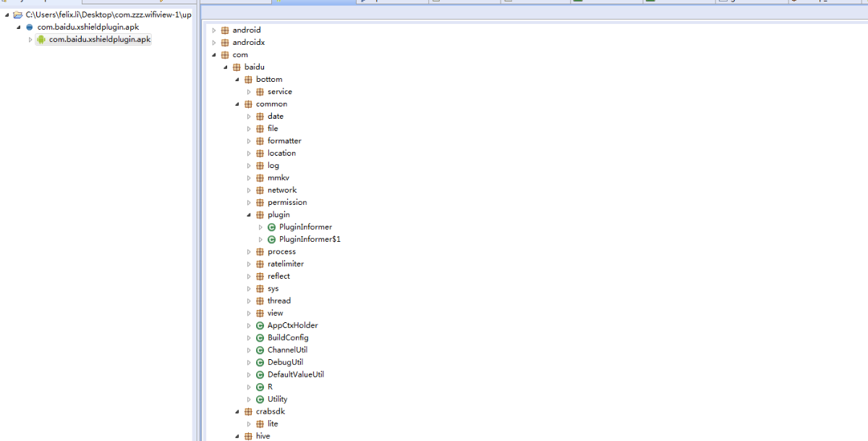868x441 pixels.
Task: Click the date package icon
Action: coord(260,117)
